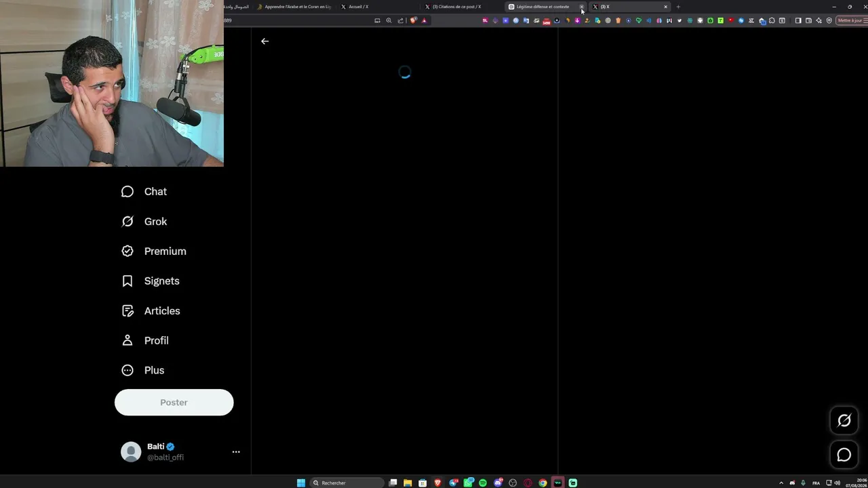Screen dimensions: 868x488
Task: Open the Brave VPN shield icon
Action: [829, 20]
